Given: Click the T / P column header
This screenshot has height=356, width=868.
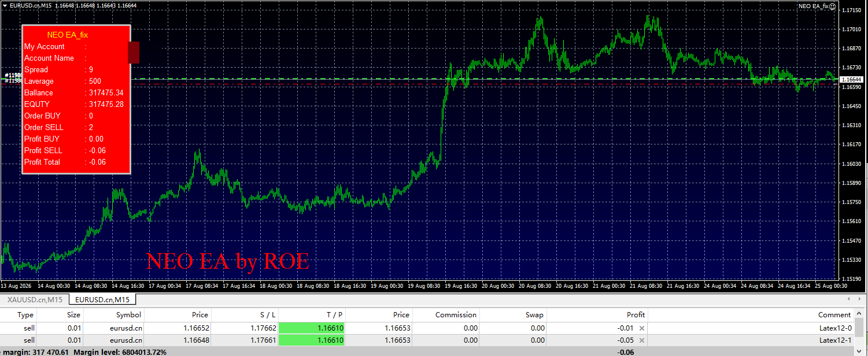Looking at the screenshot, I should 312,315.
